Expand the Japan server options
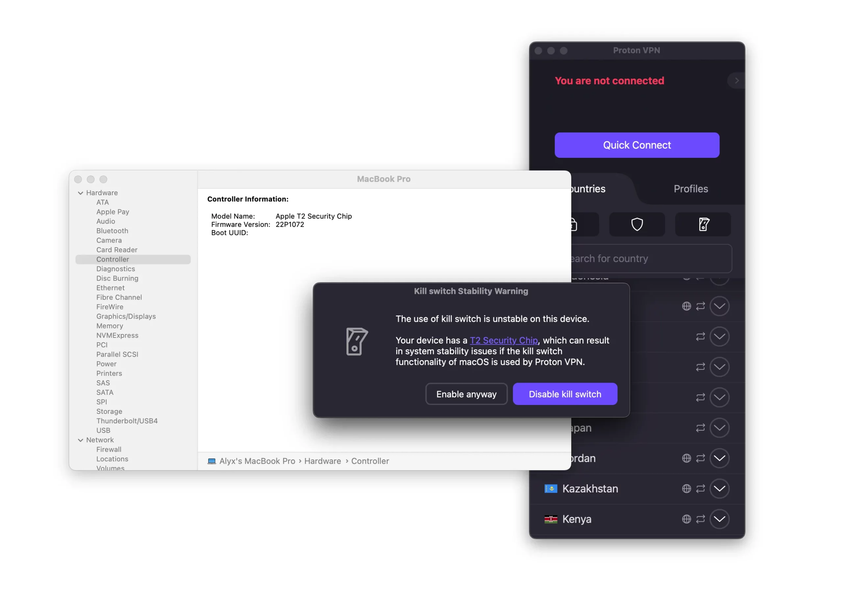The width and height of the screenshot is (842, 616). coord(719,428)
